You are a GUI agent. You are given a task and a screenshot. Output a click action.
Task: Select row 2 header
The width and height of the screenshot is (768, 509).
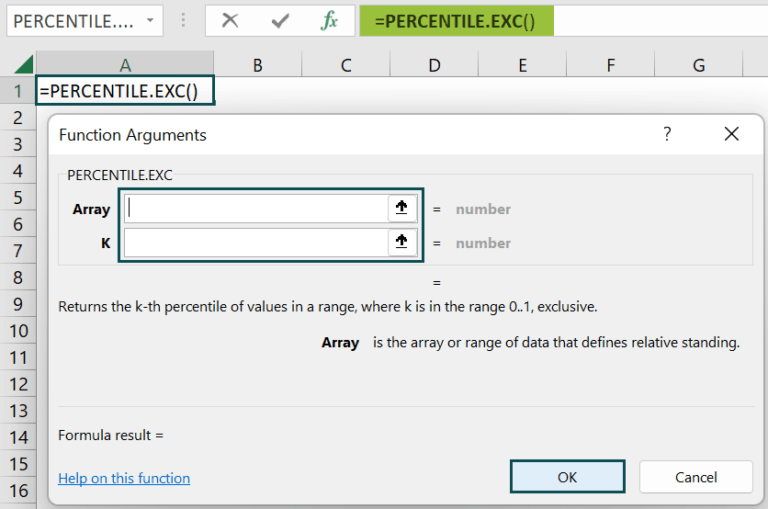pyautogui.click(x=18, y=118)
